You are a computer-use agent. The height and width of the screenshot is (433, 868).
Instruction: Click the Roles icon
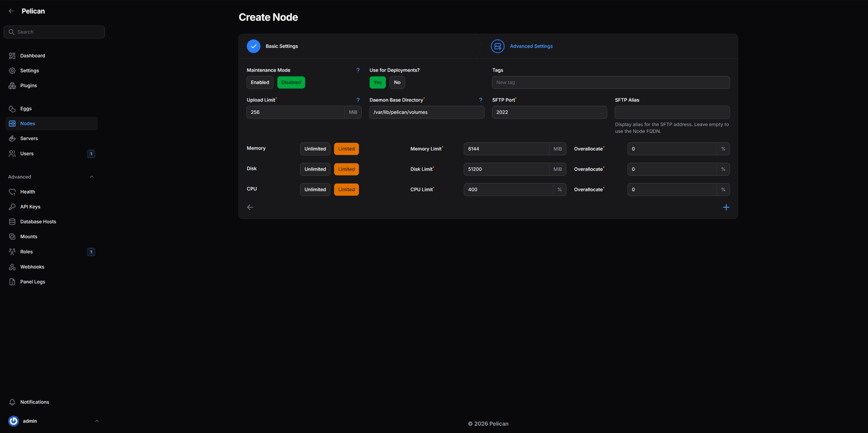[x=12, y=252]
